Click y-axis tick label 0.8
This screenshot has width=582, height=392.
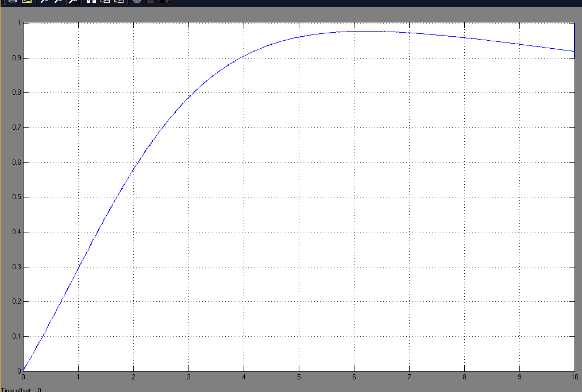(x=16, y=93)
